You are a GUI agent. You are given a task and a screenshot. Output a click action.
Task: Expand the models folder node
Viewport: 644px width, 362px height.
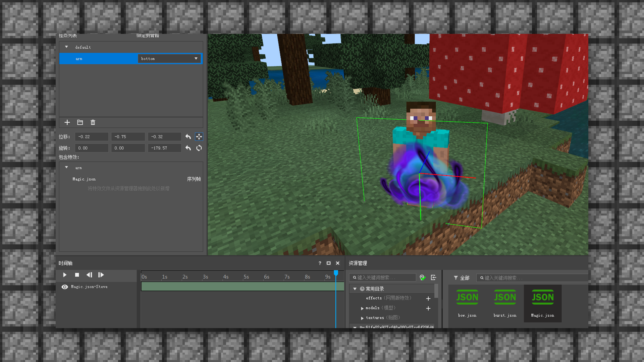(x=362, y=308)
